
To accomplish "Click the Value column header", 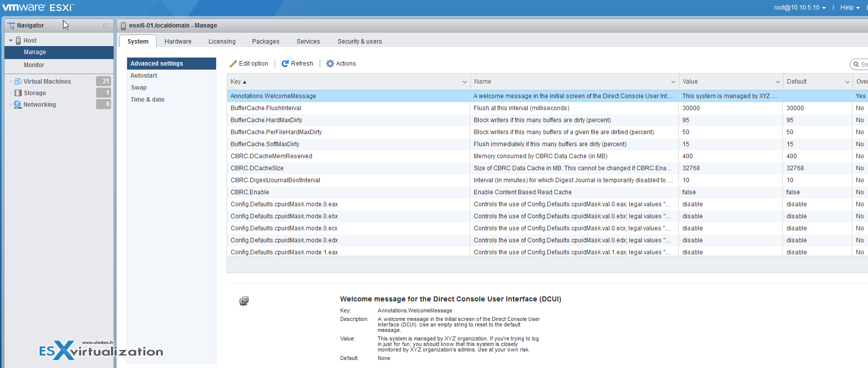I will point(731,82).
